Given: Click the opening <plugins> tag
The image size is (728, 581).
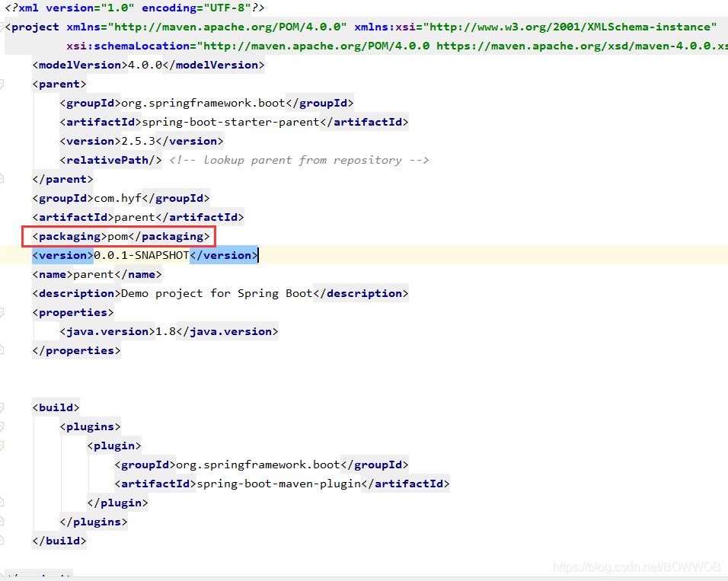Looking at the screenshot, I should click(x=90, y=427).
